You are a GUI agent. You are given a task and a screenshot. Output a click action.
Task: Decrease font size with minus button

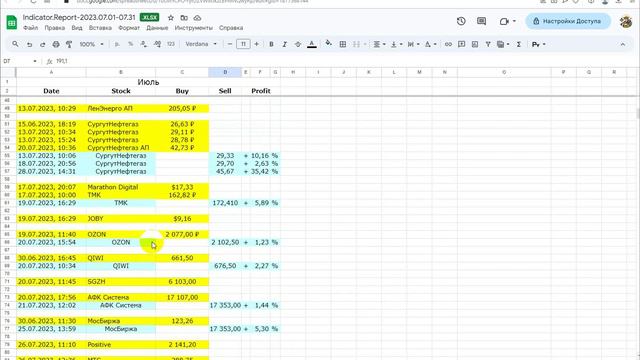pyautogui.click(x=230, y=44)
